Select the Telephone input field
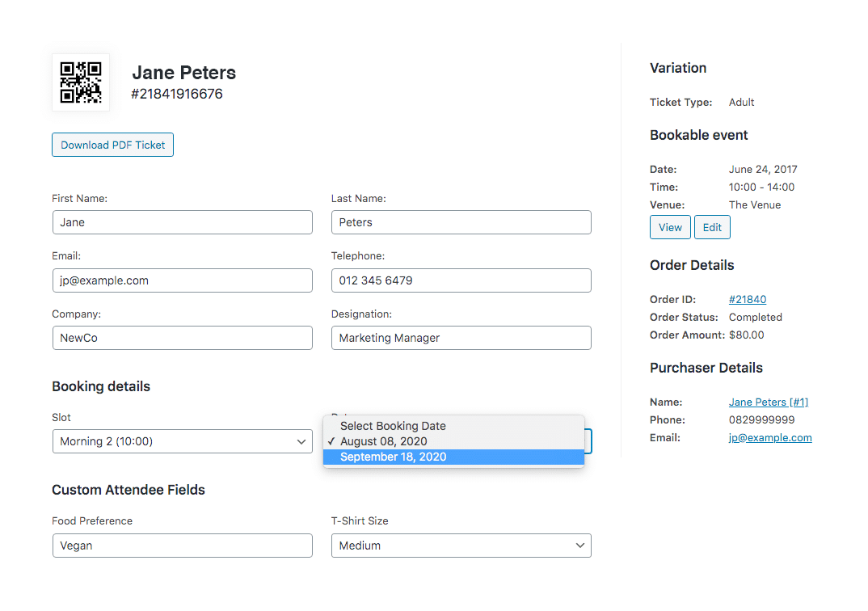 pos(461,280)
